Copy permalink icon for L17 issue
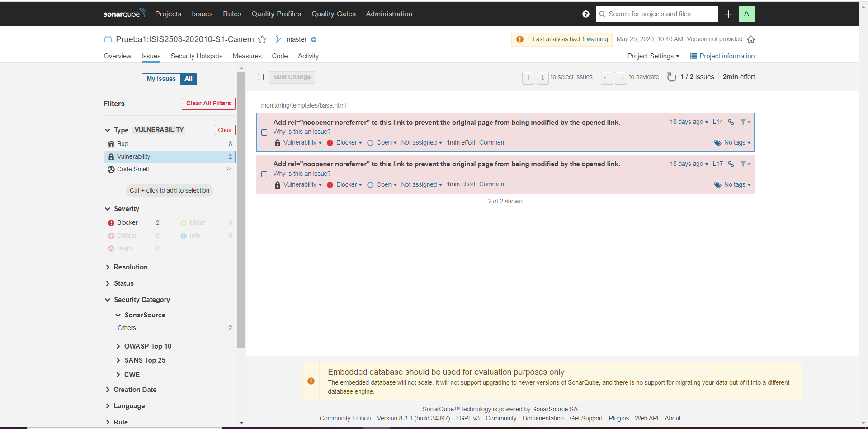The width and height of the screenshot is (868, 429). pos(731,164)
